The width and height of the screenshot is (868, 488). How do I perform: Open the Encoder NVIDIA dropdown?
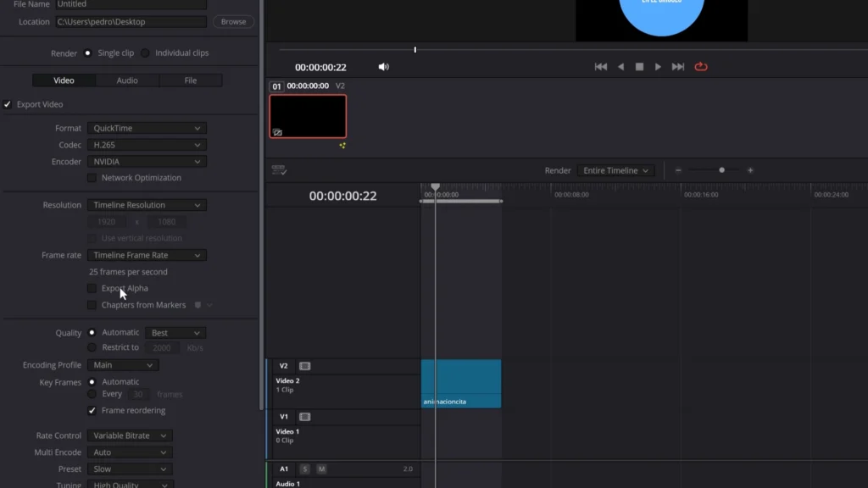(147, 162)
